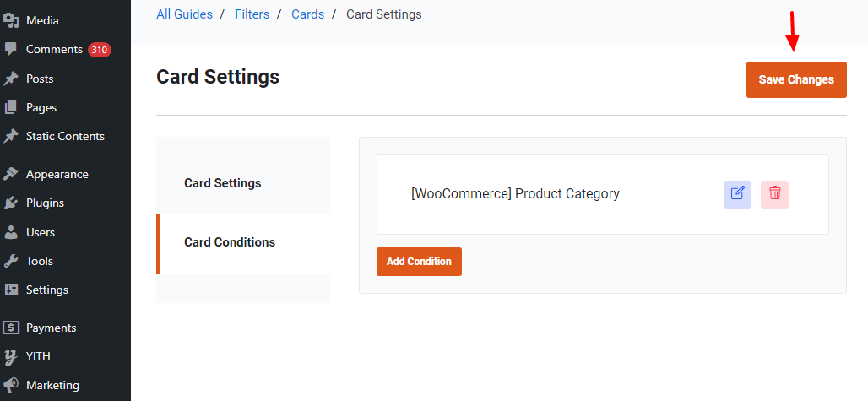Click the Plugins plug icon
This screenshot has height=401, width=868.
[11, 203]
